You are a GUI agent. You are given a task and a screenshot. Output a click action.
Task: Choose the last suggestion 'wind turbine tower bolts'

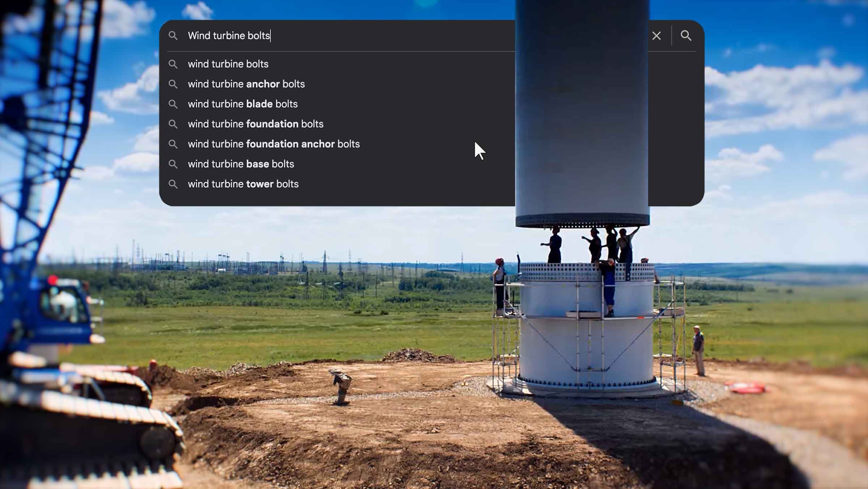(243, 184)
